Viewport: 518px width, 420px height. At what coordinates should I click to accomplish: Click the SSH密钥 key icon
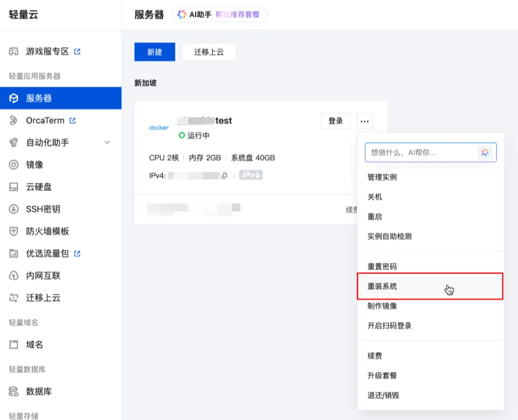[14, 209]
